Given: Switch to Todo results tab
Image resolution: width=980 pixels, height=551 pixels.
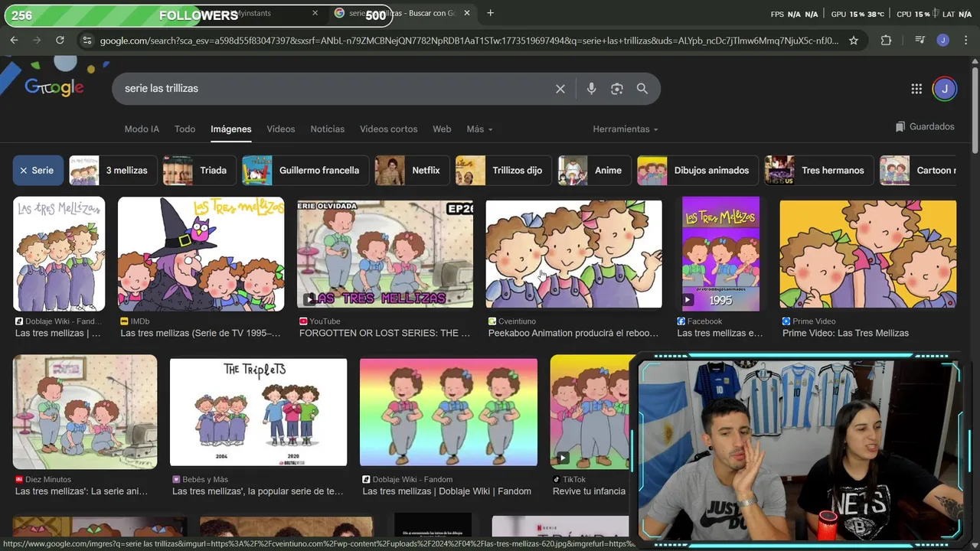Looking at the screenshot, I should (x=185, y=129).
